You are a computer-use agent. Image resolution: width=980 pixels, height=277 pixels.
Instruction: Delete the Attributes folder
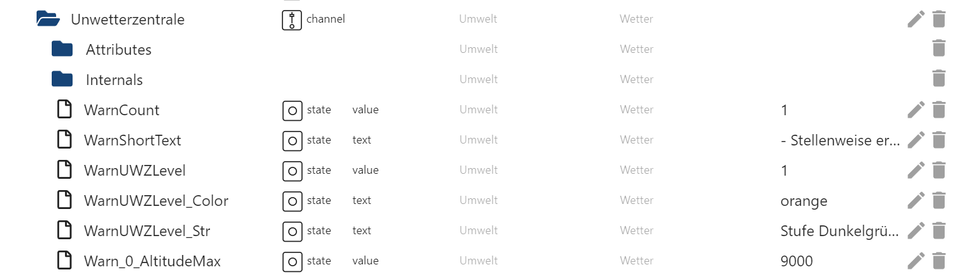[939, 49]
